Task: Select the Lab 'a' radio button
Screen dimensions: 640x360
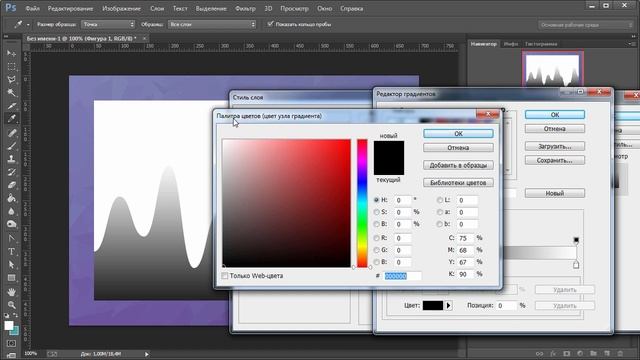Action: [440, 212]
